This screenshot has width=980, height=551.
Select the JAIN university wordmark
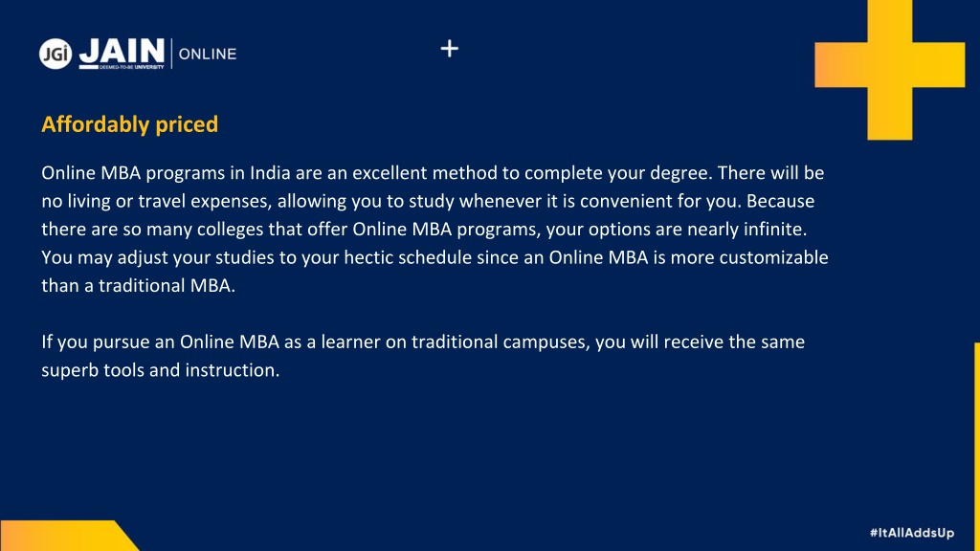coord(122,52)
